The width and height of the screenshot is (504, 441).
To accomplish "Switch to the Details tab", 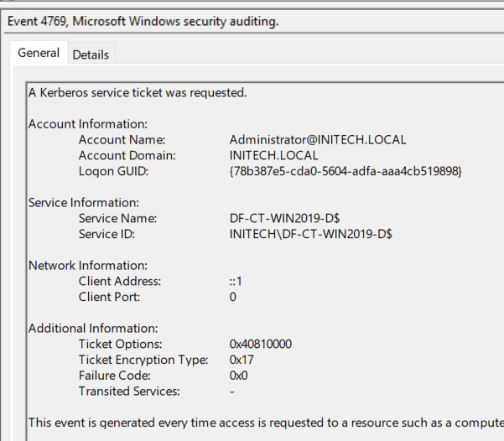I will pos(91,54).
